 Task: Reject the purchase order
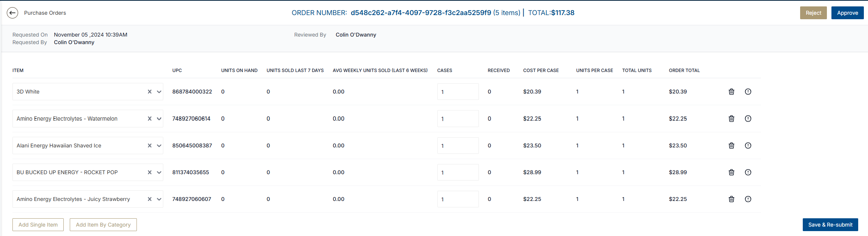pos(813,13)
